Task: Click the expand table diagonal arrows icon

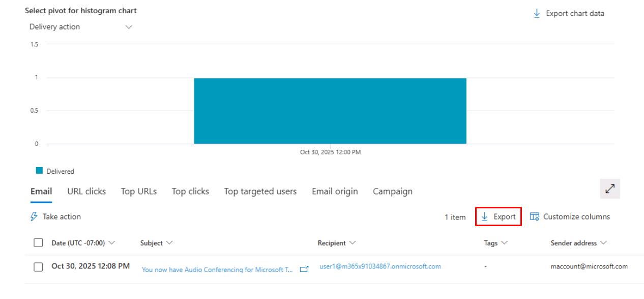Action: point(610,189)
